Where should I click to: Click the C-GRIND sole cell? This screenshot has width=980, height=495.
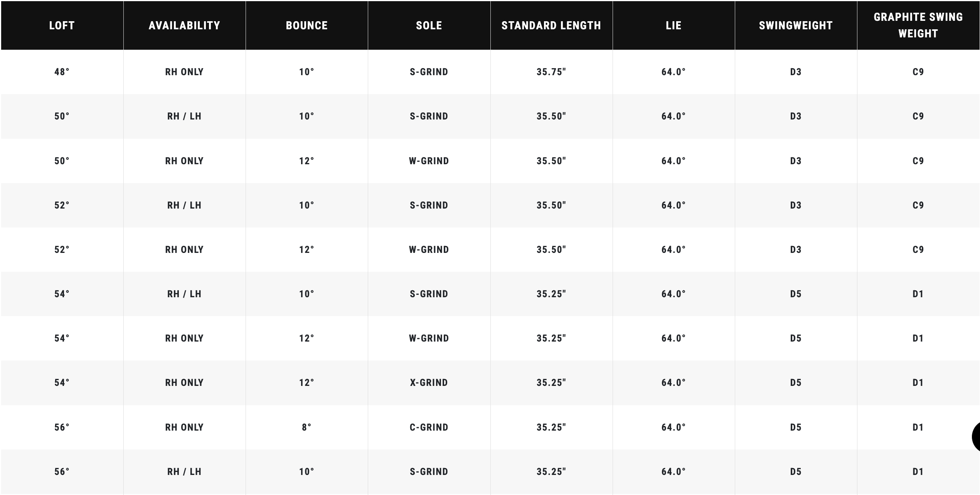tap(429, 428)
